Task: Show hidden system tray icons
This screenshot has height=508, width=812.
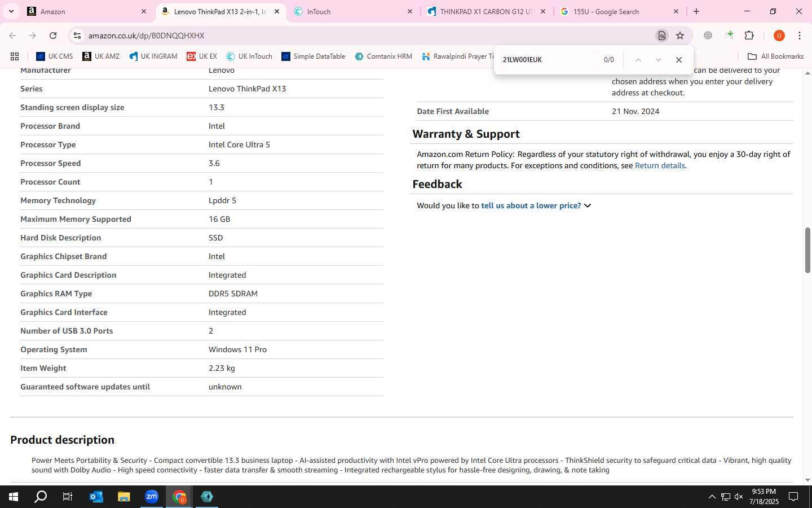Action: pyautogui.click(x=712, y=497)
